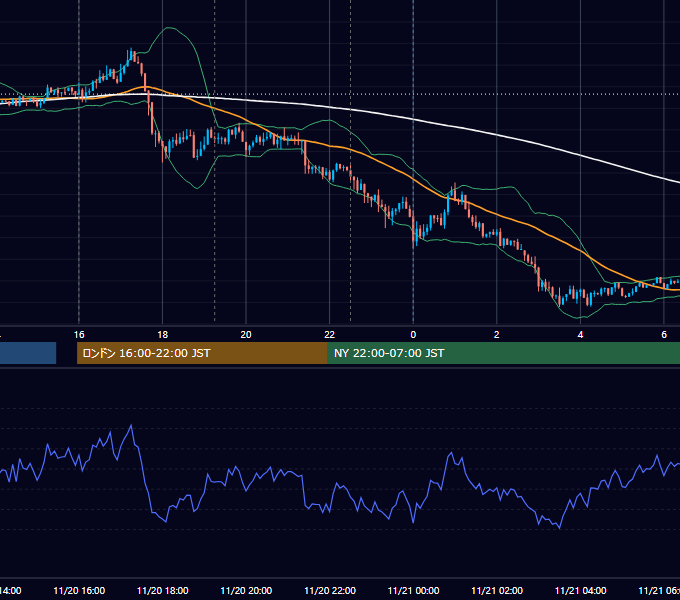Image resolution: width=680 pixels, height=600 pixels.
Task: Click the "20" hour label on time axis
Action: 246,335
